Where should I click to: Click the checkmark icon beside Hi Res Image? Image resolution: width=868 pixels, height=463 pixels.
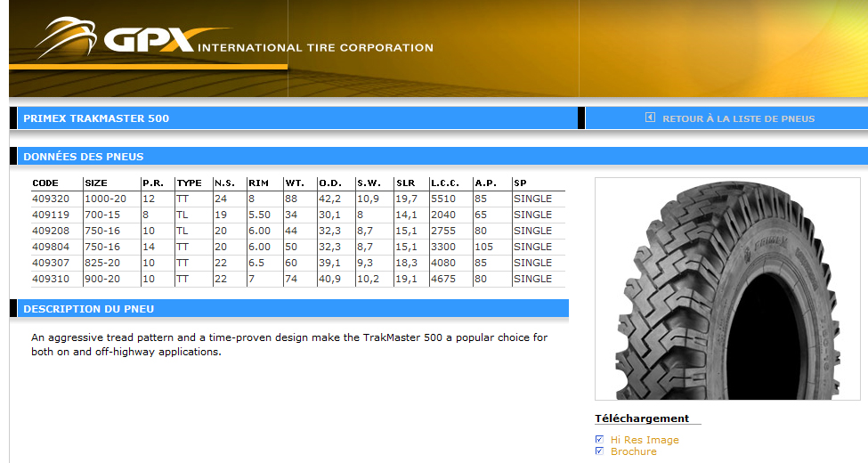[x=599, y=439]
